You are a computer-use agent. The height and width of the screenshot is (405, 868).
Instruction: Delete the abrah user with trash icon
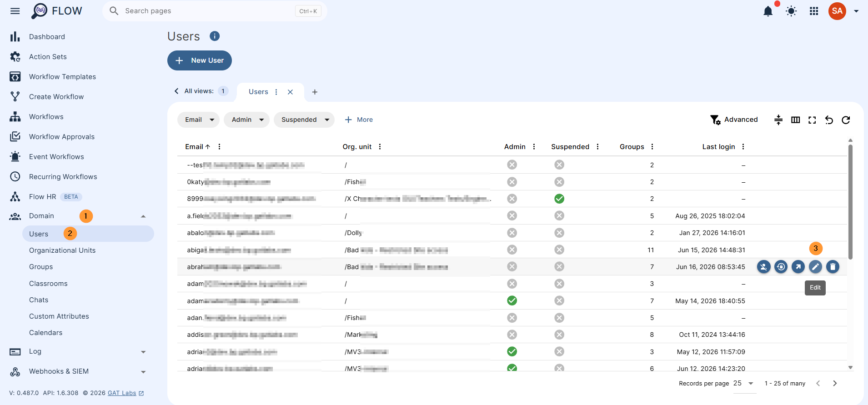[833, 267]
